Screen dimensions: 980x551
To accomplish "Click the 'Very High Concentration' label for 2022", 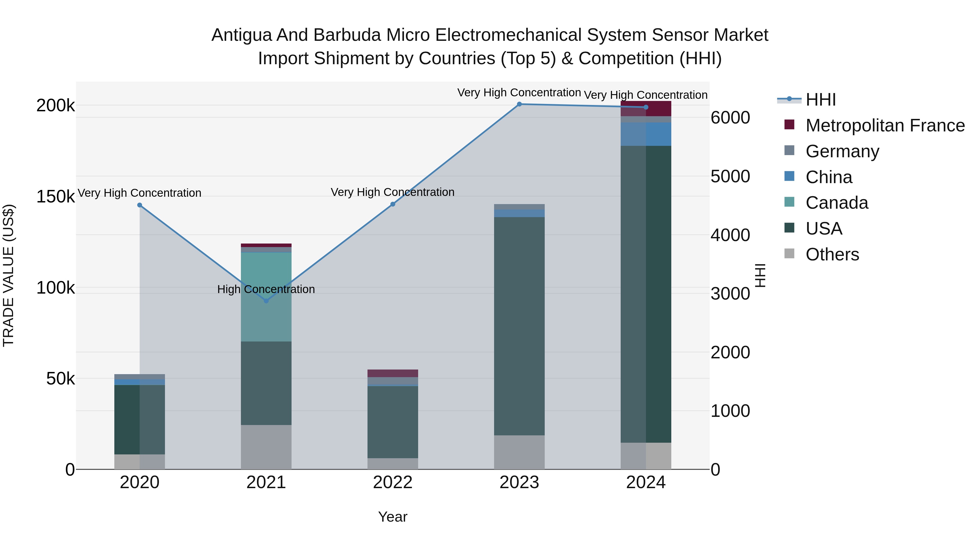I will (393, 192).
